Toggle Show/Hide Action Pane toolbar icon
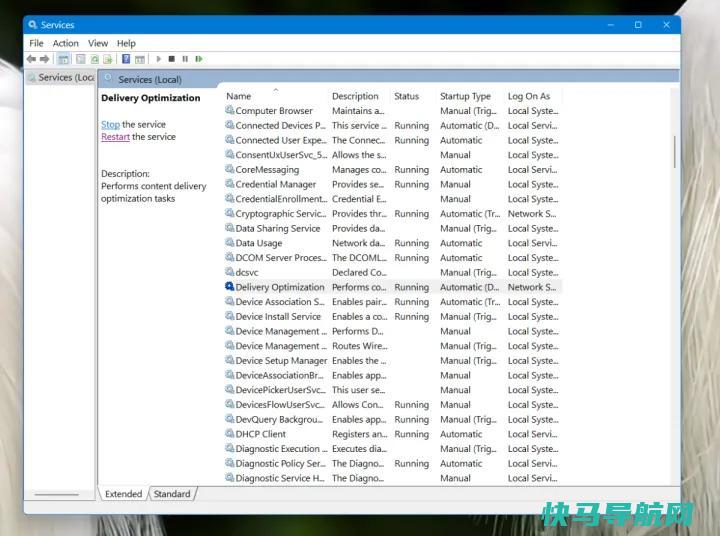 (140, 59)
